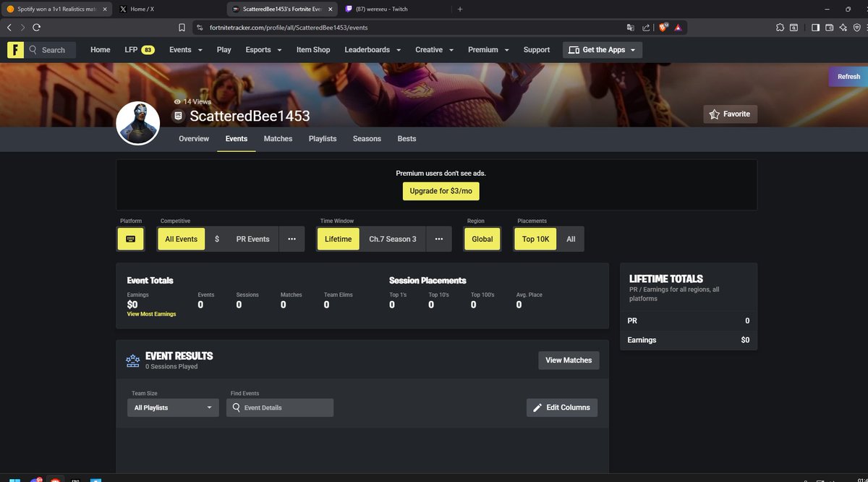
Task: Open View Most Earnings link
Action: 151,314
